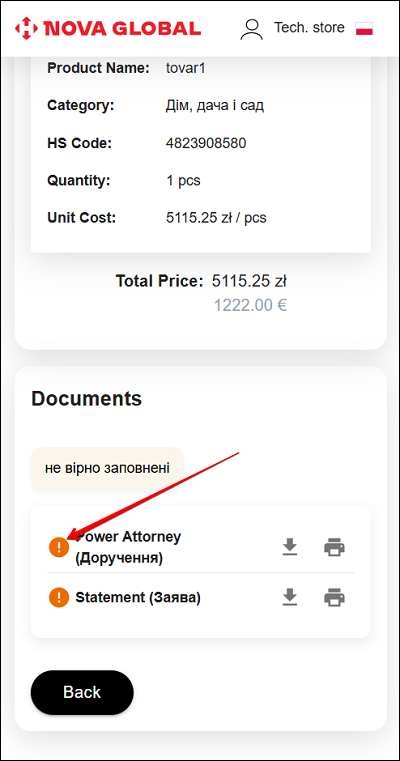Click the Polish flag language icon

point(364,28)
